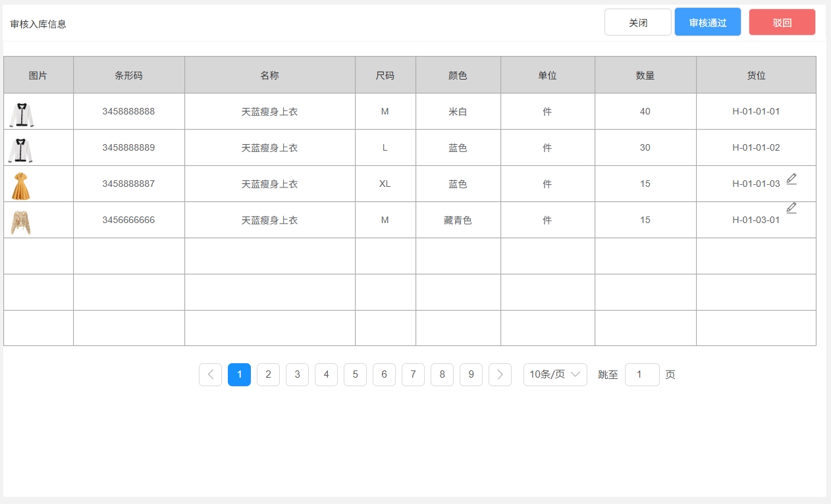Open product image for barcode 3458888888
This screenshot has height=504, width=831.
21,114
